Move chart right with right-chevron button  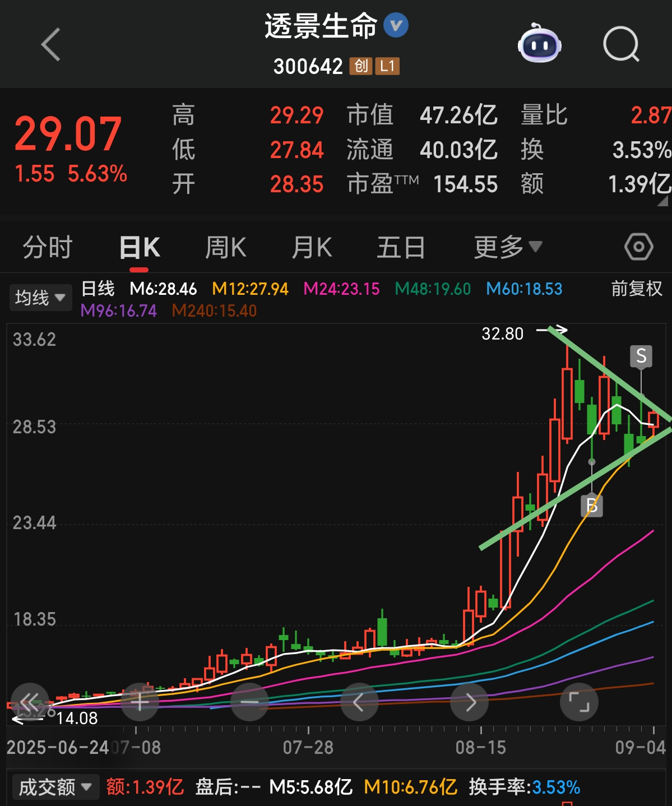(x=469, y=702)
